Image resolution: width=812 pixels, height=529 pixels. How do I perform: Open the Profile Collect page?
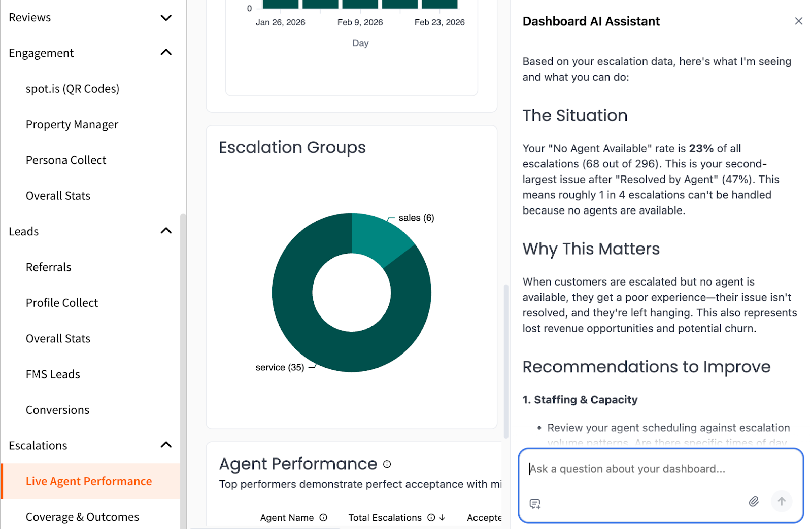(x=62, y=303)
